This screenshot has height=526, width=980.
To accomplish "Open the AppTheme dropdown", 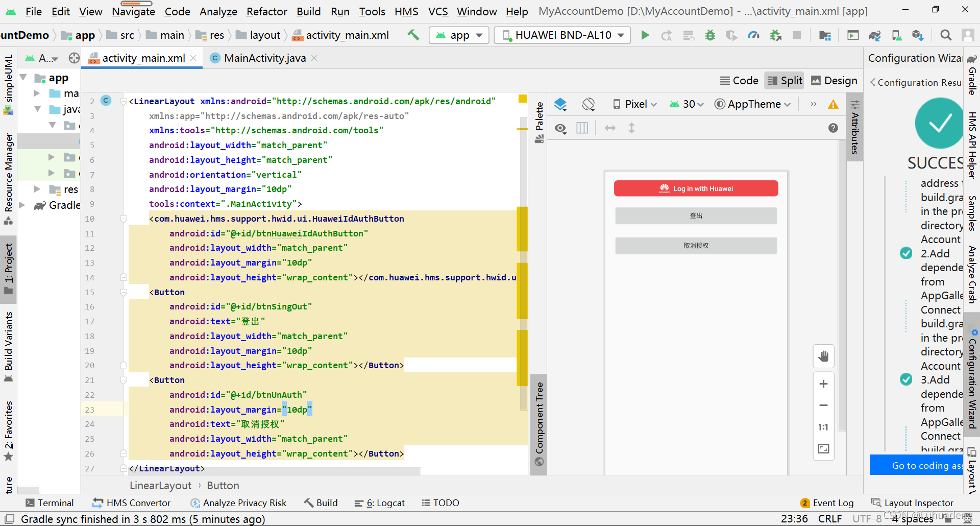I will [753, 104].
